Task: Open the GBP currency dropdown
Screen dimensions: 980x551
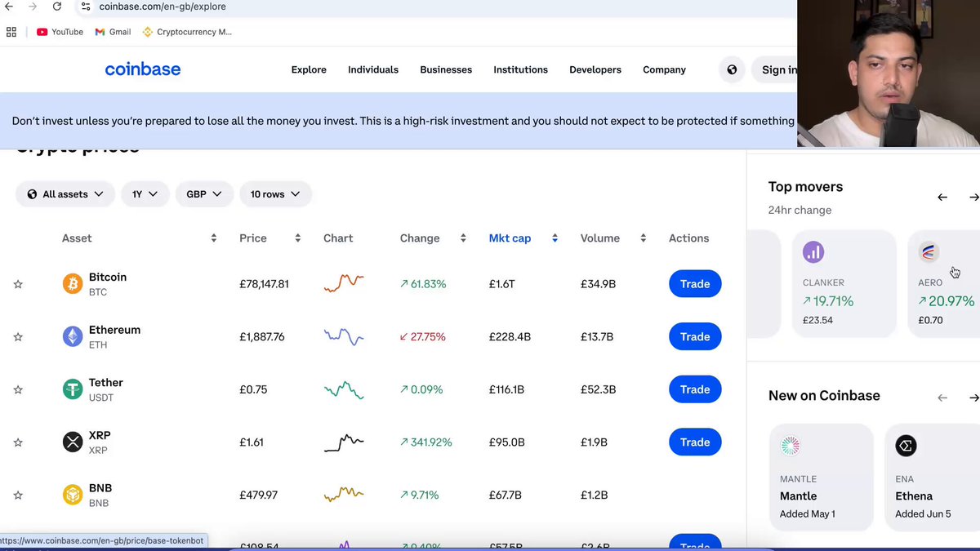Action: point(204,194)
